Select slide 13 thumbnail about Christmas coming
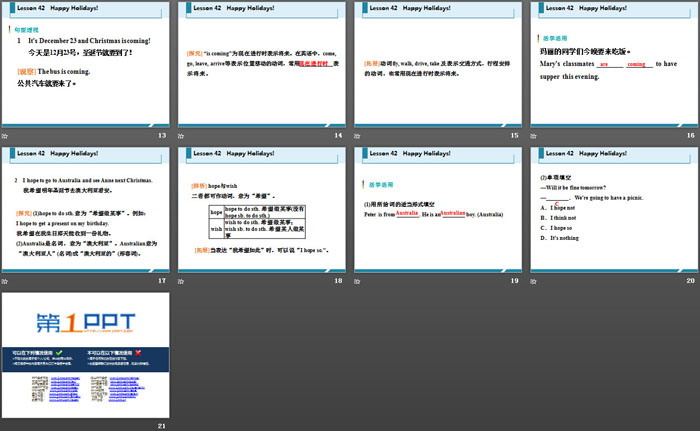The image size is (700, 431). pyautogui.click(x=86, y=64)
